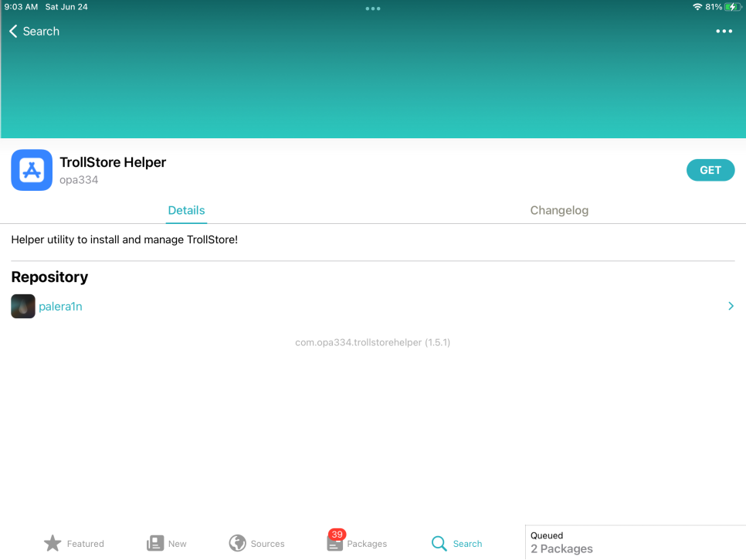The width and height of the screenshot is (746, 560).
Task: Open the Featured tab
Action: (73, 543)
